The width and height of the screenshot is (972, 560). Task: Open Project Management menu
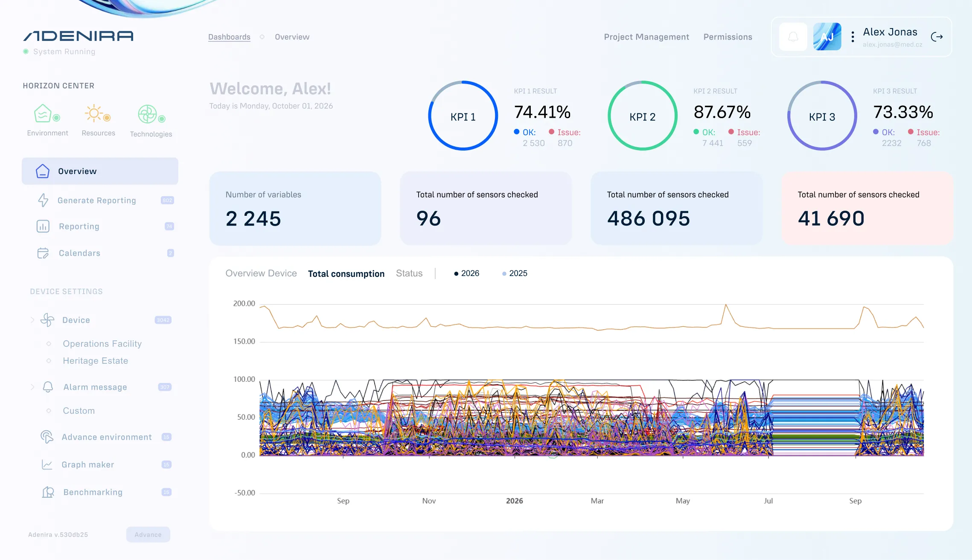[646, 37]
